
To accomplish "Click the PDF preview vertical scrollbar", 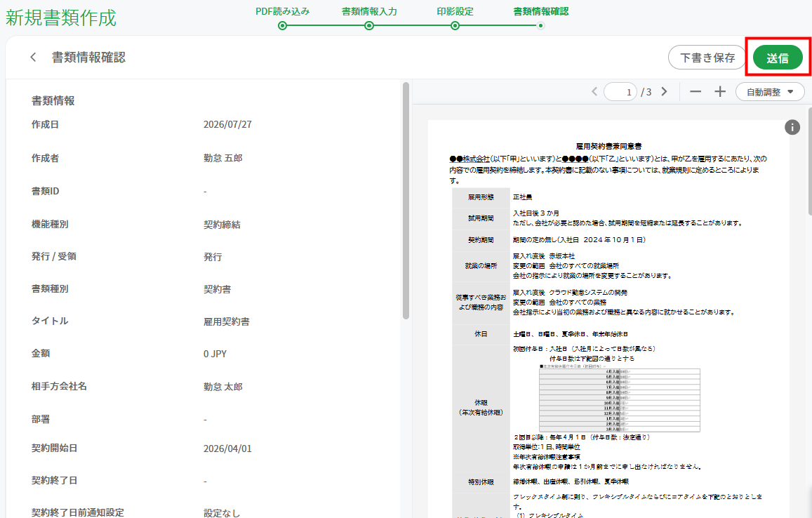I will [809, 161].
